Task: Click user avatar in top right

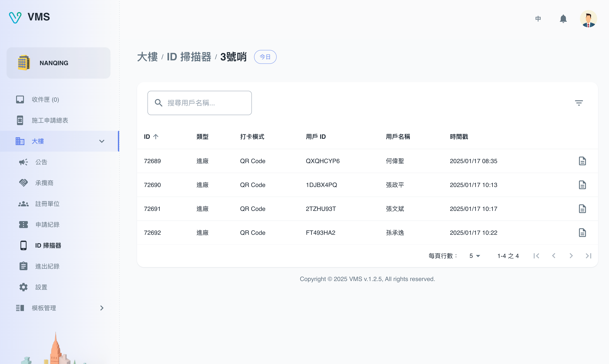Action: (x=588, y=19)
